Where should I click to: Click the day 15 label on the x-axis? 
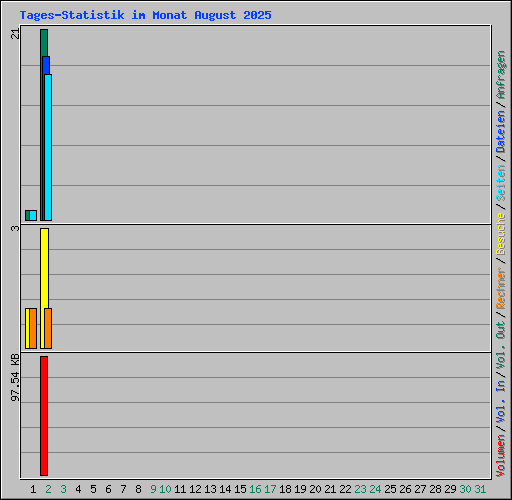point(240,489)
